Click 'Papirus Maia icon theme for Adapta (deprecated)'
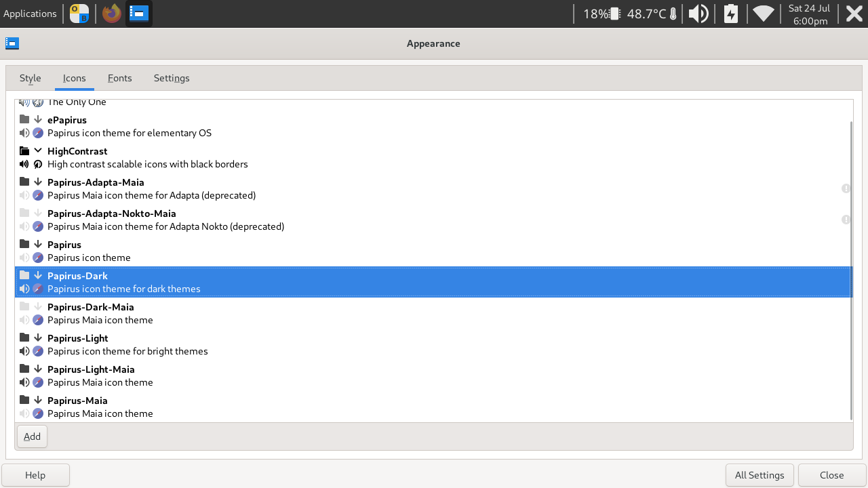Screen dimensions: 868x488 coord(152,195)
